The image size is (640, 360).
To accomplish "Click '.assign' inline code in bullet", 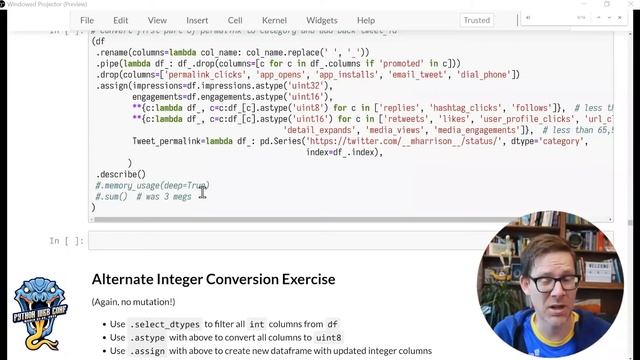I will (x=147, y=351).
